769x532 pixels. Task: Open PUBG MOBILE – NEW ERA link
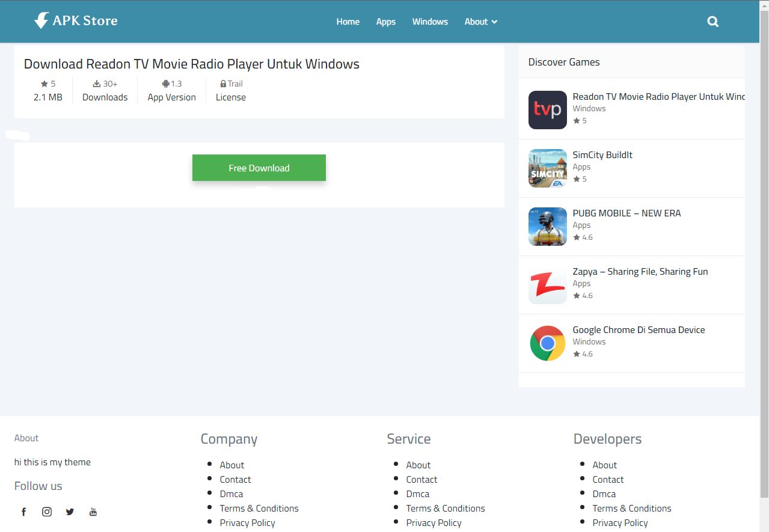coord(627,213)
